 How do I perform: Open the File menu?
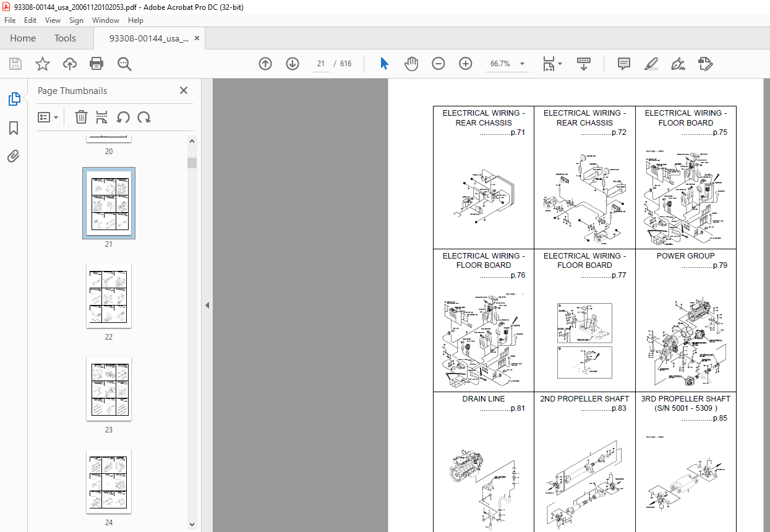tap(11, 20)
